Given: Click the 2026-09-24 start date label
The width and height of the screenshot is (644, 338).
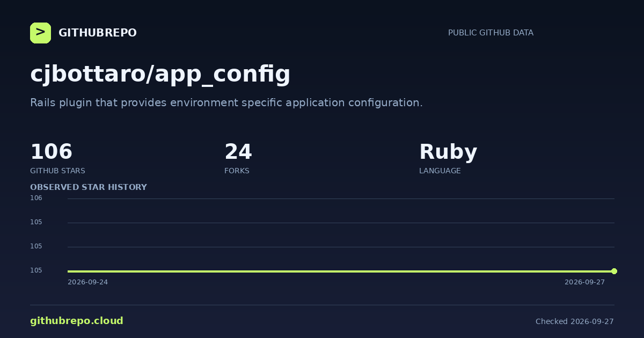Looking at the screenshot, I should [x=87, y=282].
